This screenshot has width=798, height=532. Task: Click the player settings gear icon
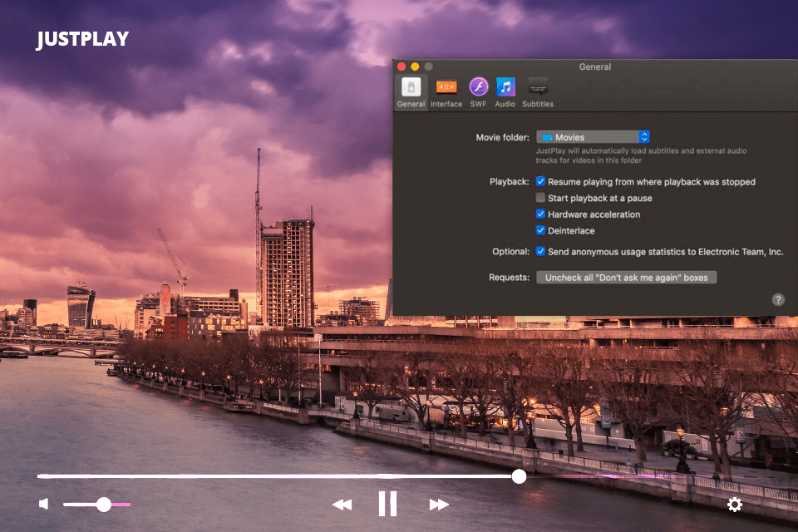tap(735, 505)
